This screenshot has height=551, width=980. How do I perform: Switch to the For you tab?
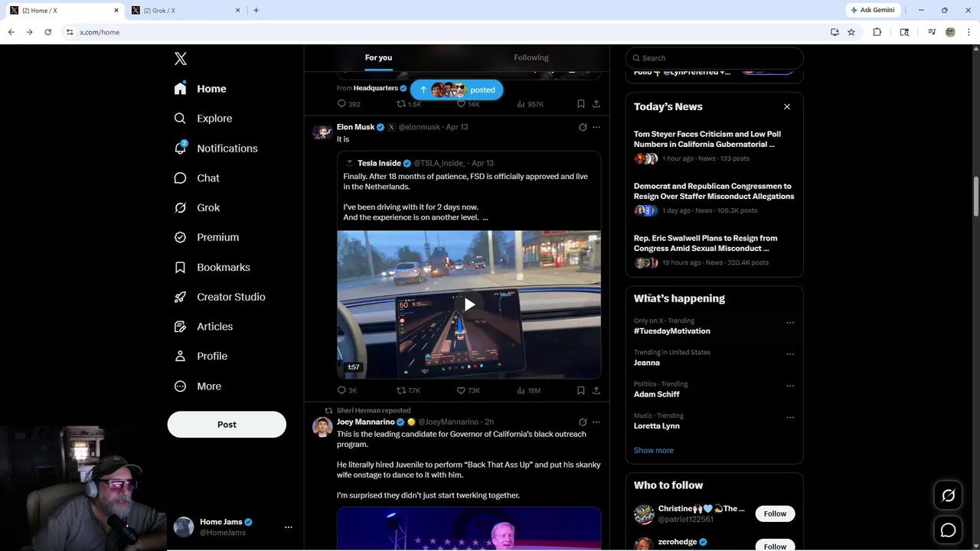click(x=378, y=57)
